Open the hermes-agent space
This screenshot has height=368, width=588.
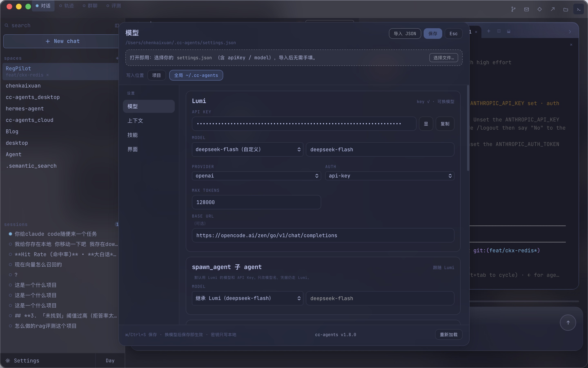coord(61,109)
